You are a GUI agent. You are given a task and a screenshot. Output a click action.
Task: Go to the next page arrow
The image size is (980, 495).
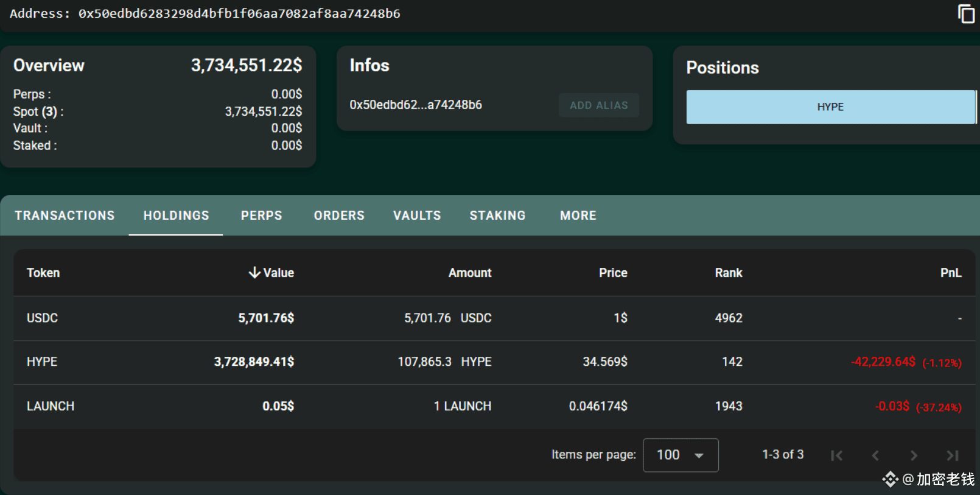point(914,455)
